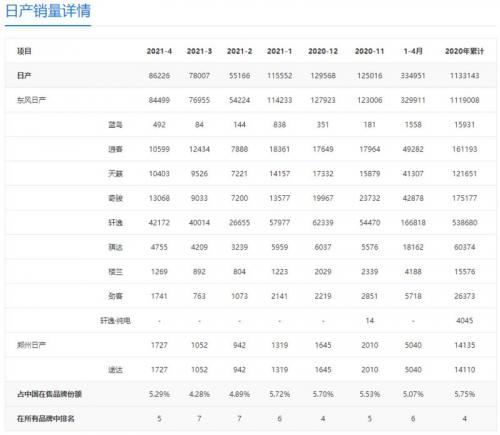500x435 pixels.
Task: Click the 郑州日产 row label
Action: [x=31, y=345]
